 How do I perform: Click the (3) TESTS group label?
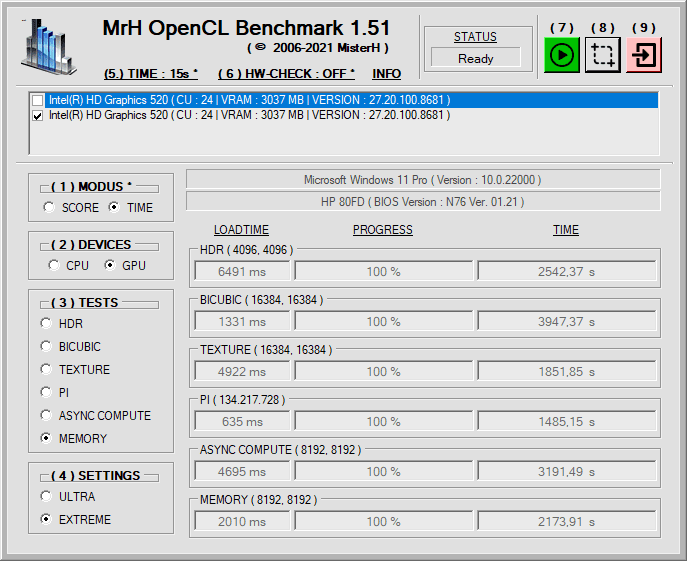pos(85,303)
